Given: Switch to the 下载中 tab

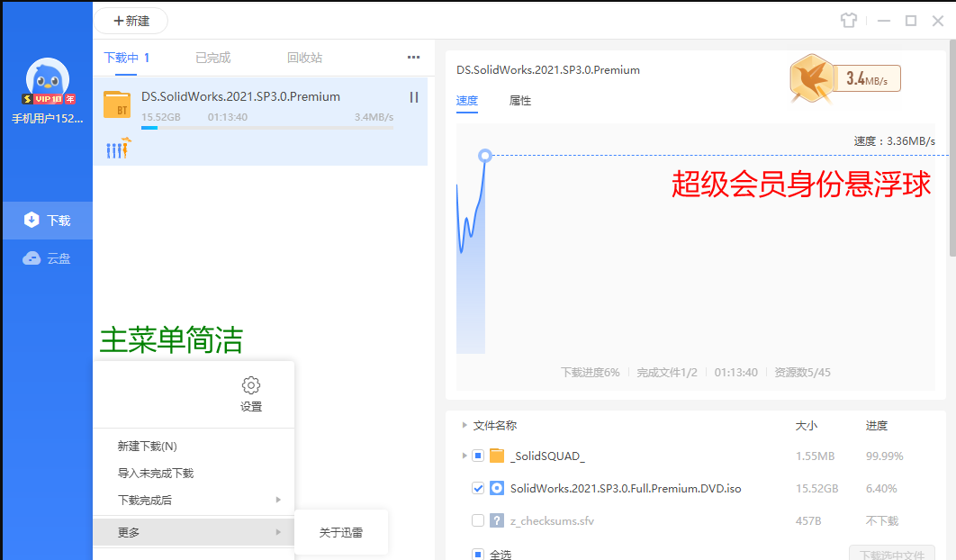Looking at the screenshot, I should [127, 58].
